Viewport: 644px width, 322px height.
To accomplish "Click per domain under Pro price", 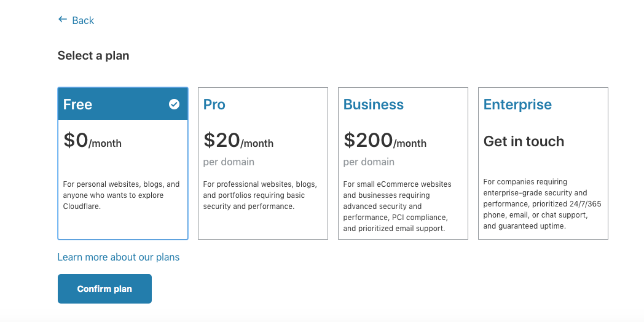I will coord(229,162).
